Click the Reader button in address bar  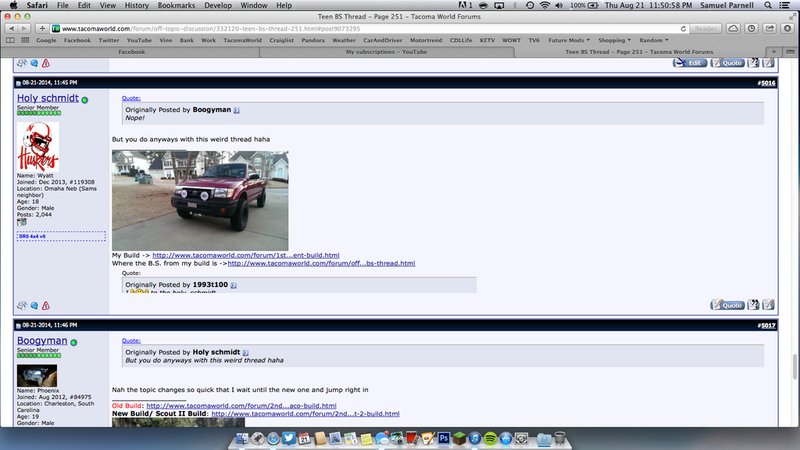point(706,29)
